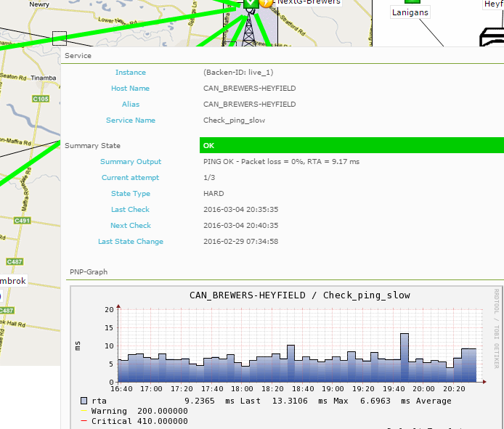Click the Check_ping_slow service name value
504x429 pixels.
[x=234, y=120]
